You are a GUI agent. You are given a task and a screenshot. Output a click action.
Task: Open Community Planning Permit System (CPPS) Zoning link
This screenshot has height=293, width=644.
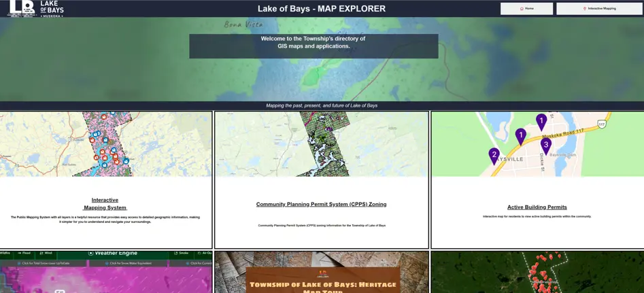click(321, 204)
